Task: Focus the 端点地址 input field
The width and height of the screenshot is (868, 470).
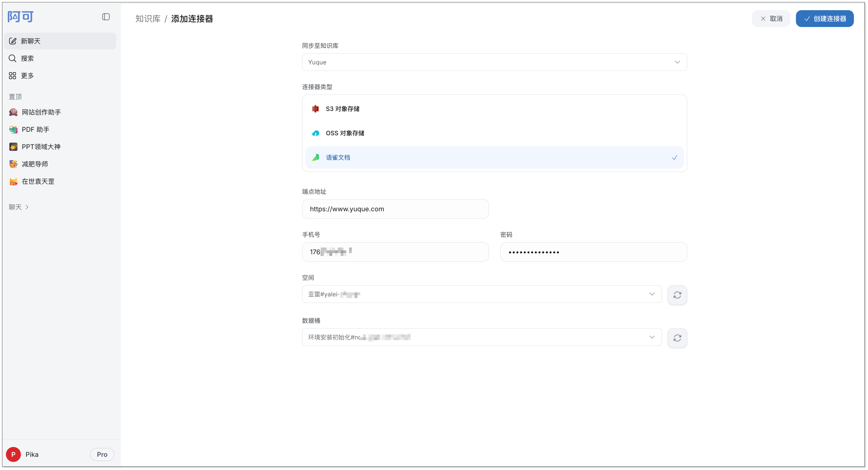Action: [395, 209]
